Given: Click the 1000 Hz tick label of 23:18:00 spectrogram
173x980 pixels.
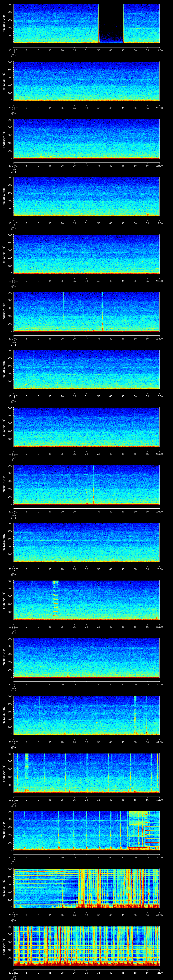Looking at the screenshot, I should (9, 5).
